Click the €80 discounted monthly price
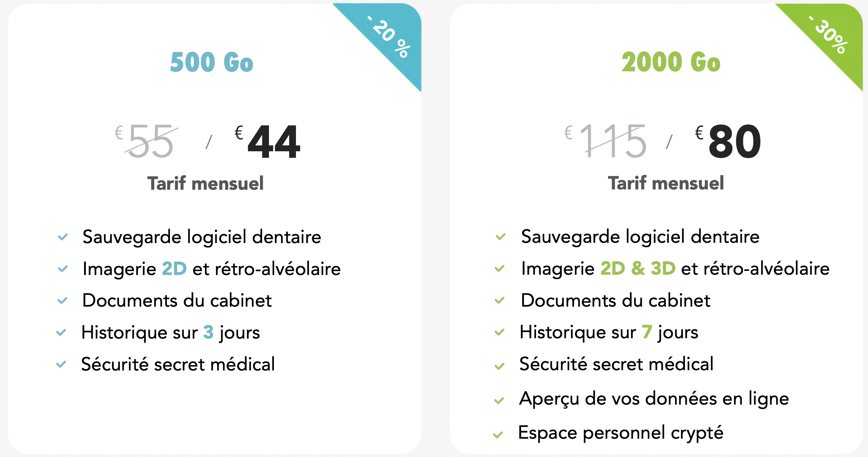 728,141
